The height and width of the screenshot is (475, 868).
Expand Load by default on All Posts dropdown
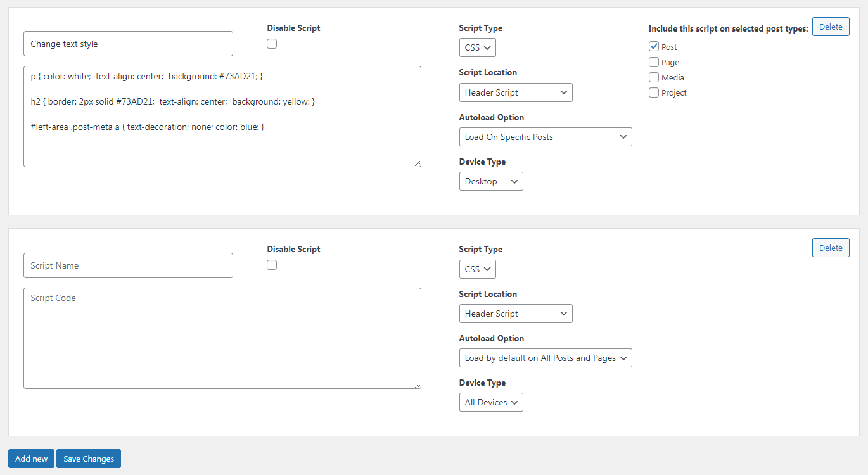click(x=545, y=358)
